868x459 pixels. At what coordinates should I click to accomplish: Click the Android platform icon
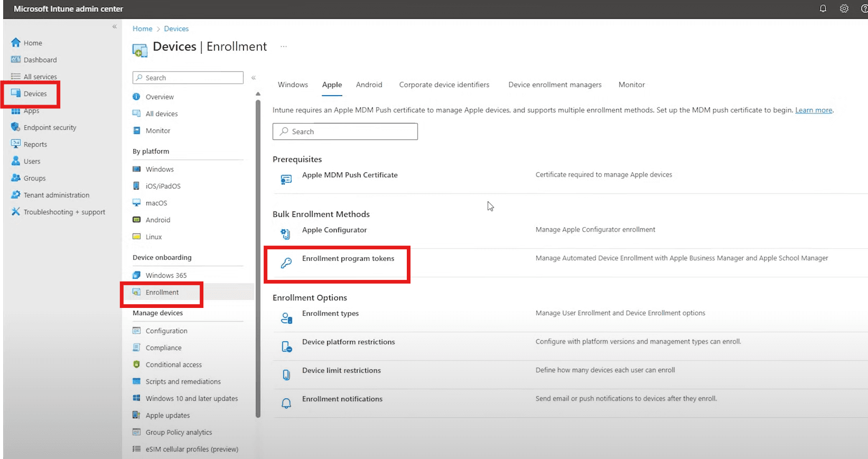point(136,220)
